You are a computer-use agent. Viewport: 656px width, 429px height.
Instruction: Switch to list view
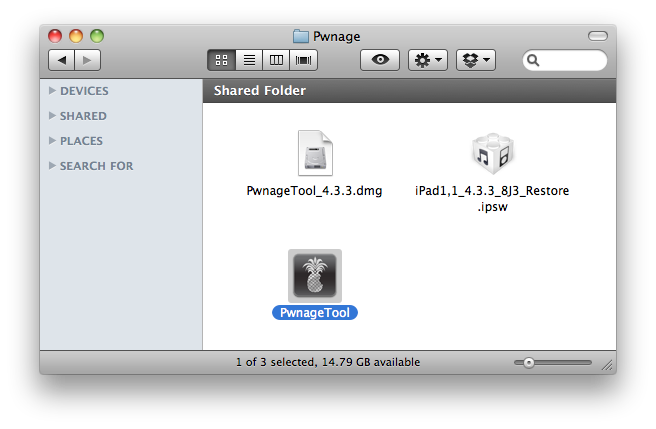pyautogui.click(x=249, y=60)
